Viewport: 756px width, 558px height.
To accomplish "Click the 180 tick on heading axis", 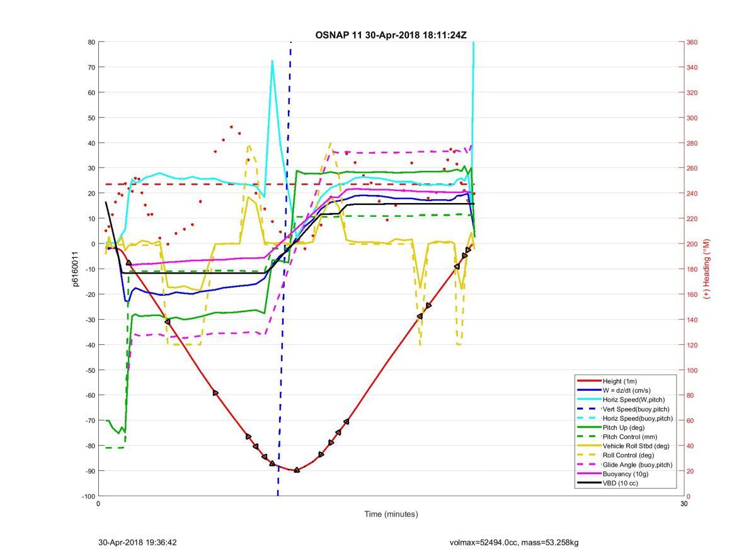I will tap(692, 269).
